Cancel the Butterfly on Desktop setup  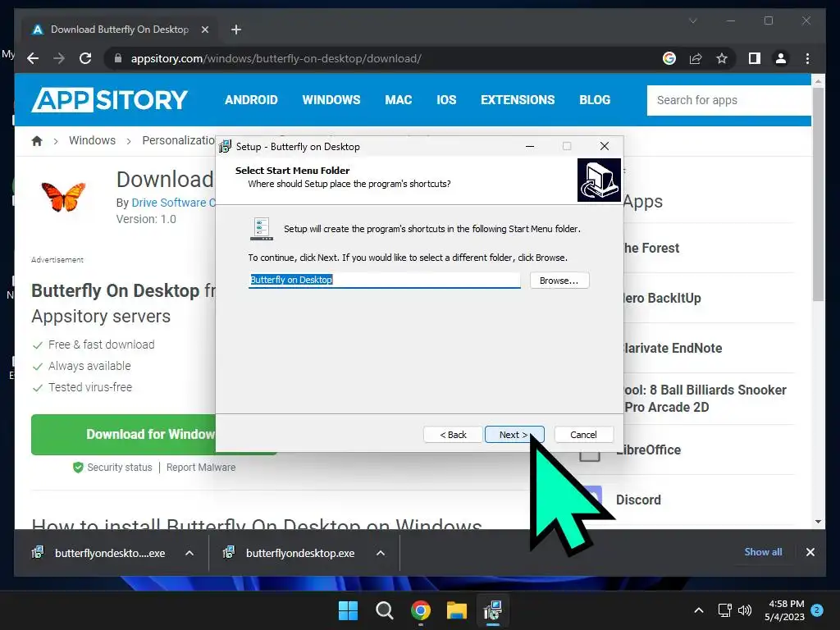click(583, 435)
